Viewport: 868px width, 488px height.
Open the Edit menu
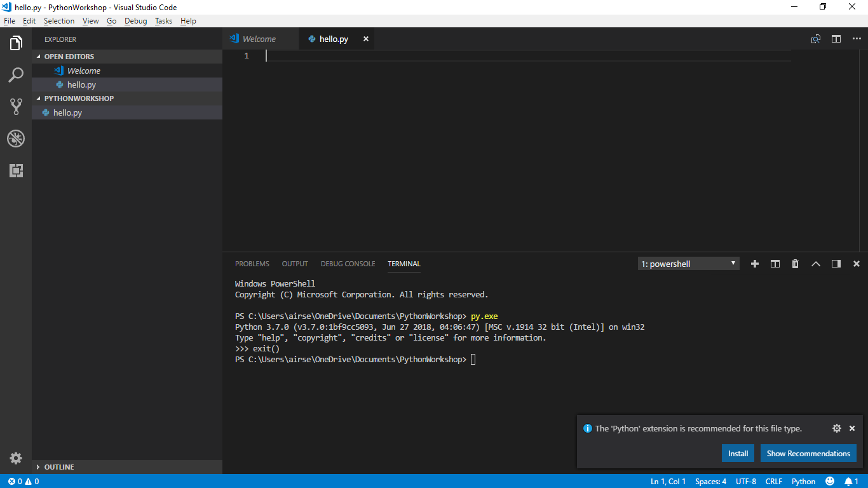[x=29, y=21]
